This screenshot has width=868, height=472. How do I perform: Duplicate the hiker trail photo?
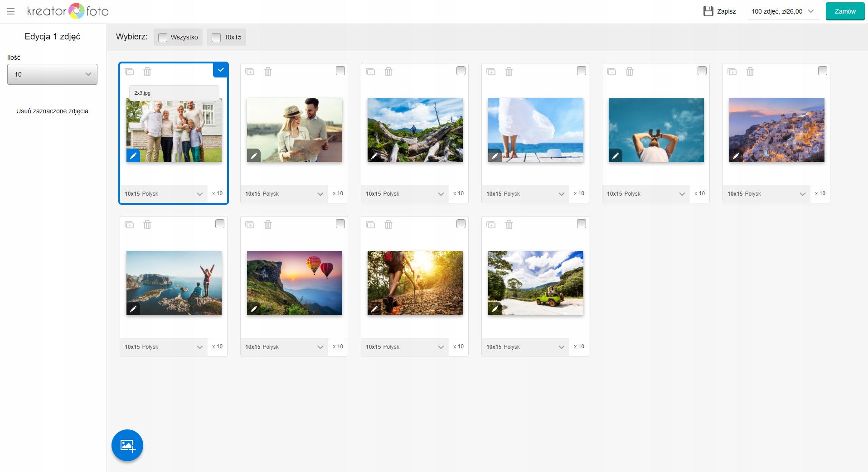[371, 225]
